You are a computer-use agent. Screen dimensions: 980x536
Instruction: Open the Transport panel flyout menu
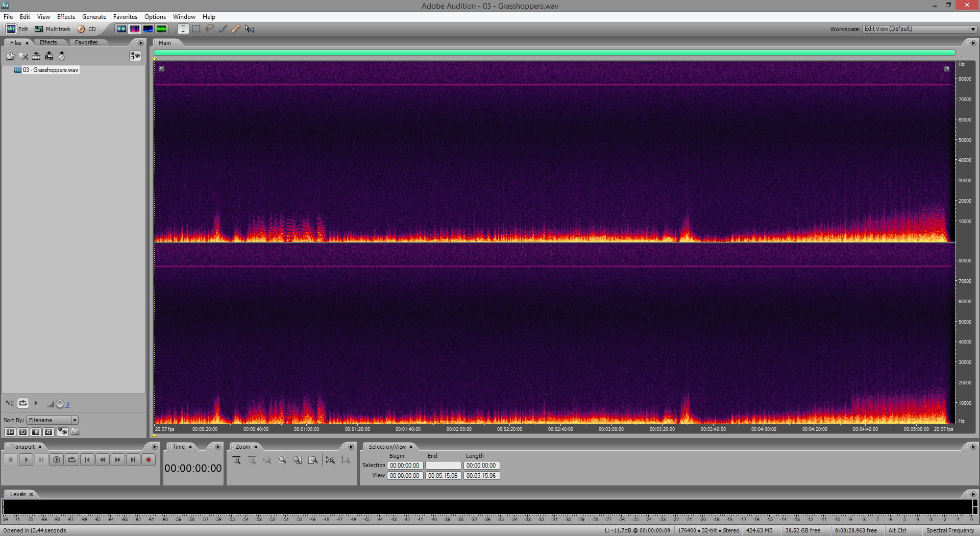click(x=155, y=447)
